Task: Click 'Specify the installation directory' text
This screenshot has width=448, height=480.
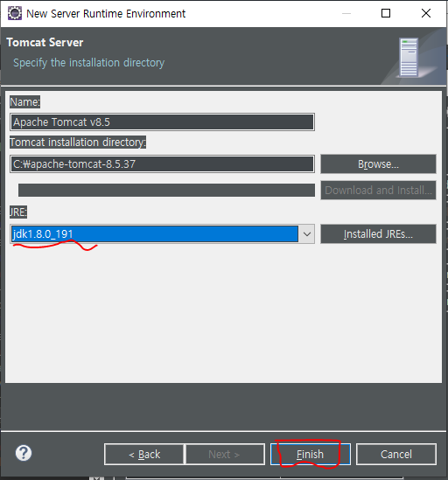Action: [89, 63]
